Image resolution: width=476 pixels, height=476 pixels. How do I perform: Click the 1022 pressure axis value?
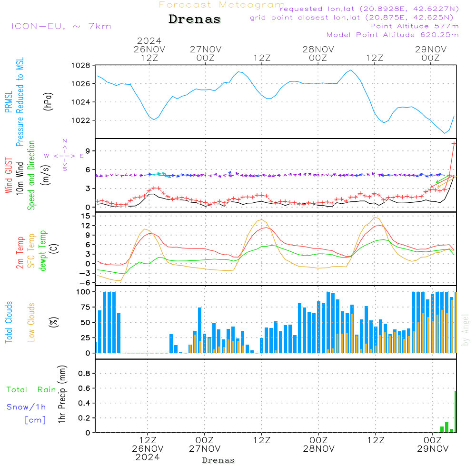click(81, 120)
